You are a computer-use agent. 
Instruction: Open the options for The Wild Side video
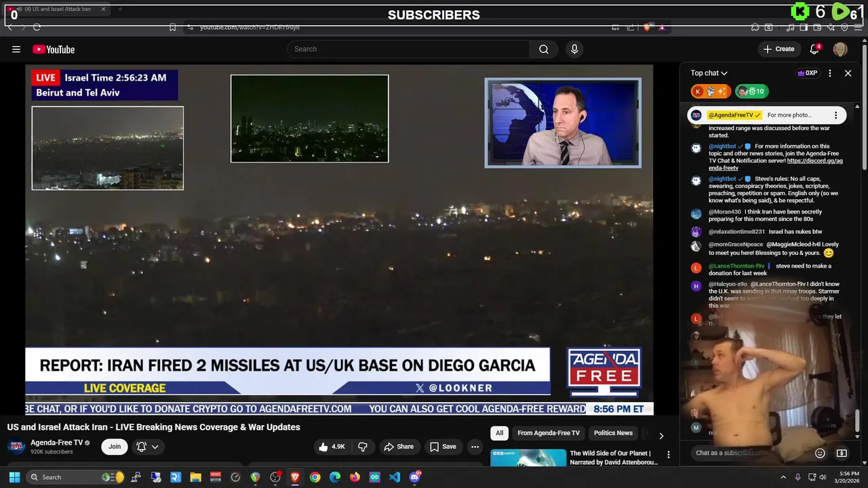pyautogui.click(x=668, y=455)
